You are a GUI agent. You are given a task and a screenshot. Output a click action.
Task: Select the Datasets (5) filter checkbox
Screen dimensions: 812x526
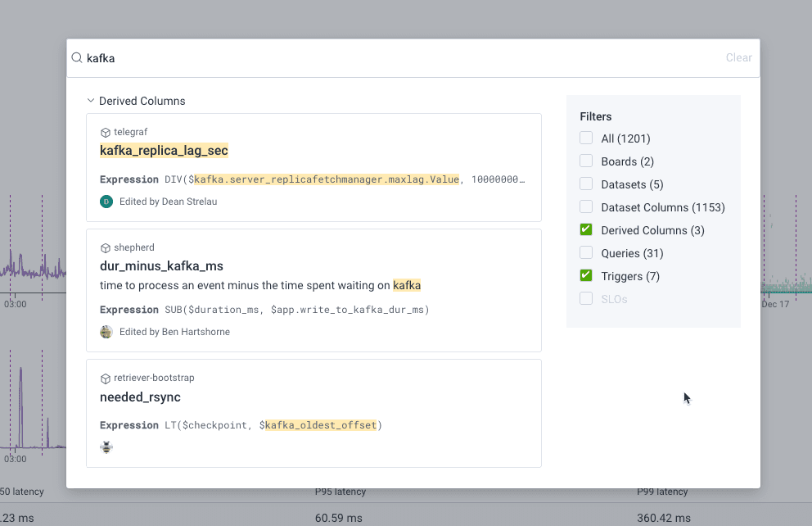[586, 184]
